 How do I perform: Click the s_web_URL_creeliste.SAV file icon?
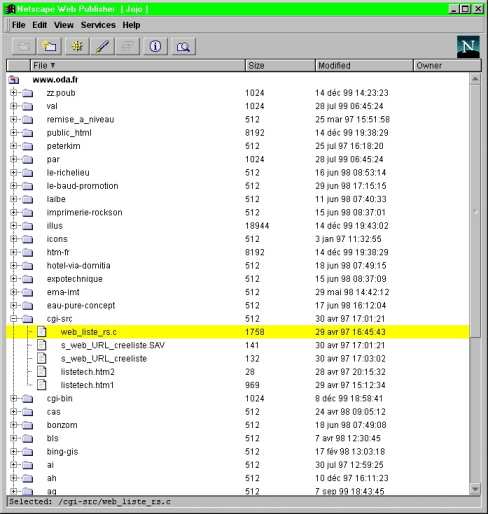click(x=42, y=345)
